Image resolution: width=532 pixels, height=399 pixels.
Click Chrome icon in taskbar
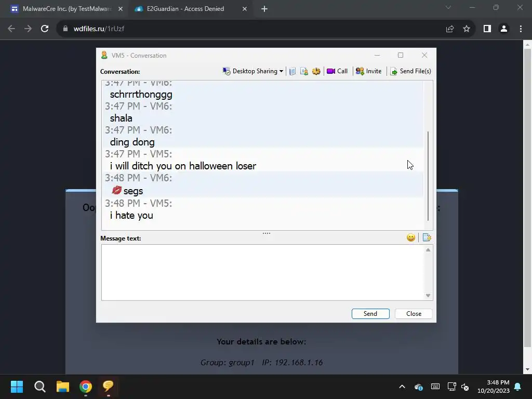(x=86, y=387)
